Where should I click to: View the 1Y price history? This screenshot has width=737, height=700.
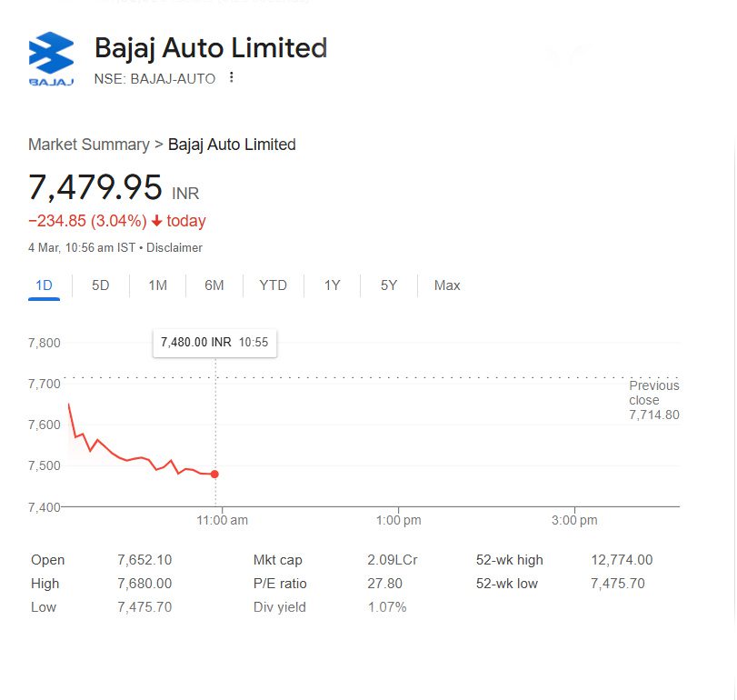pyautogui.click(x=333, y=285)
